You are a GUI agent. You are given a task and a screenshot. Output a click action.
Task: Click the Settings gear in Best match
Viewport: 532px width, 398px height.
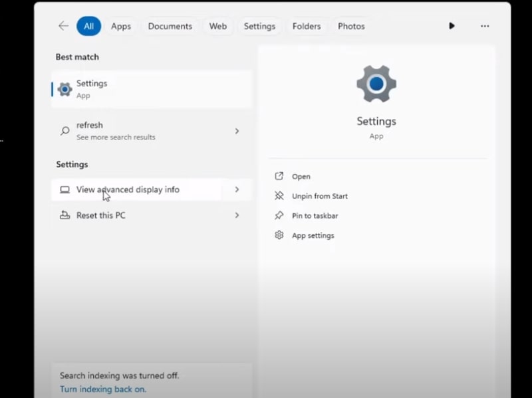65,89
